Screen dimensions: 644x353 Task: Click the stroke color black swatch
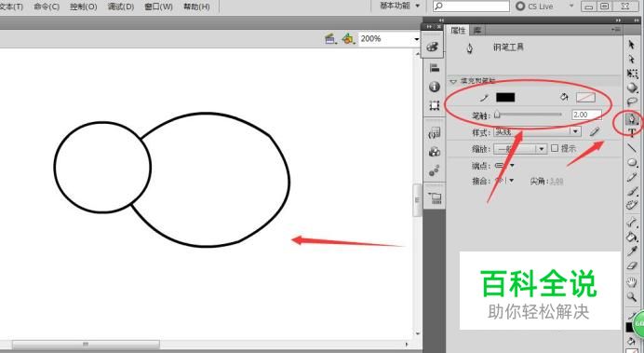(x=505, y=98)
